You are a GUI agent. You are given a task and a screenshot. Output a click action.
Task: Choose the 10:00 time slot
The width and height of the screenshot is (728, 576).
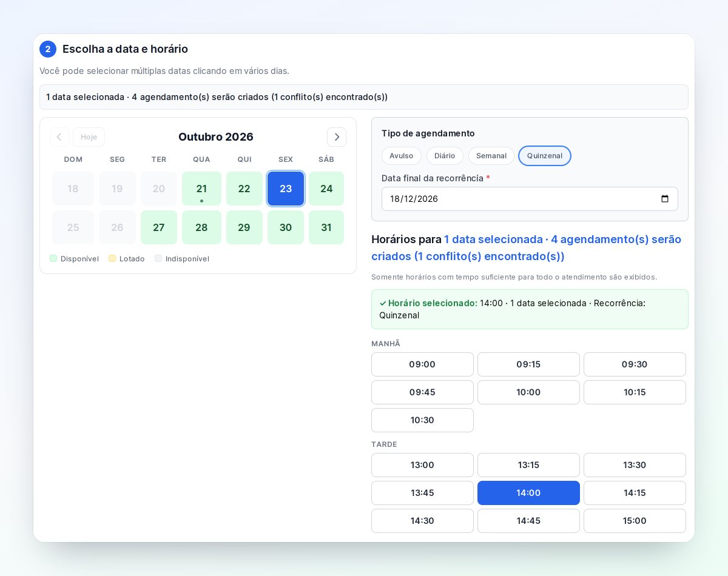coord(528,392)
